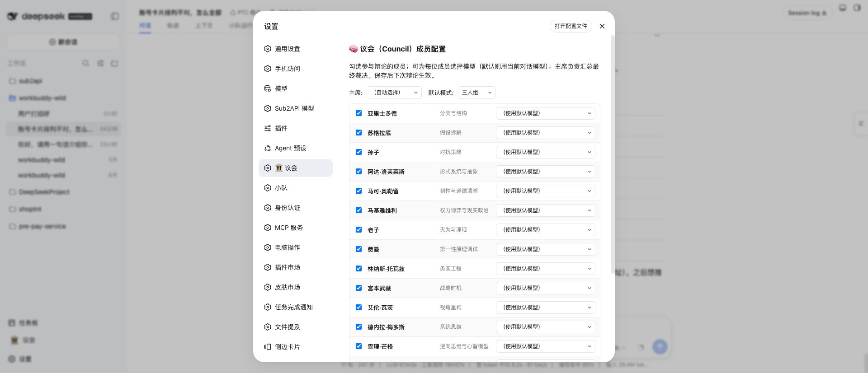Open the 主席 auto-select dropdown
868x373 pixels.
tap(394, 93)
